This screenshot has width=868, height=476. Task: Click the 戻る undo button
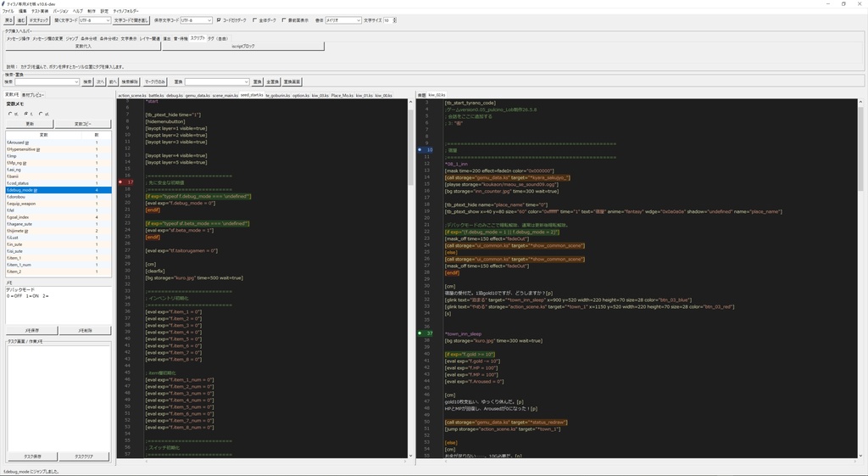8,20
